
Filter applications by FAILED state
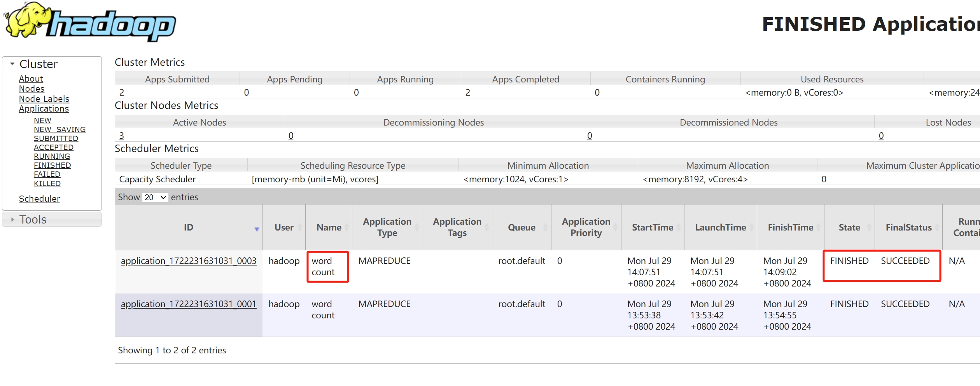(47, 174)
